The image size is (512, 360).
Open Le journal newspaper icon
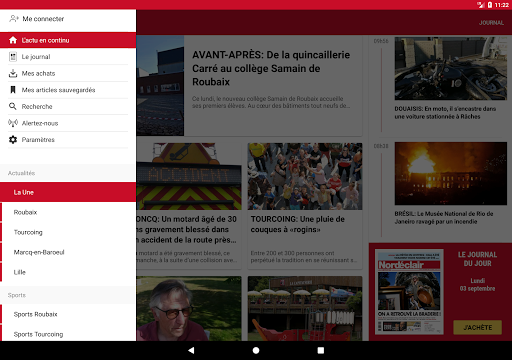coord(13,57)
